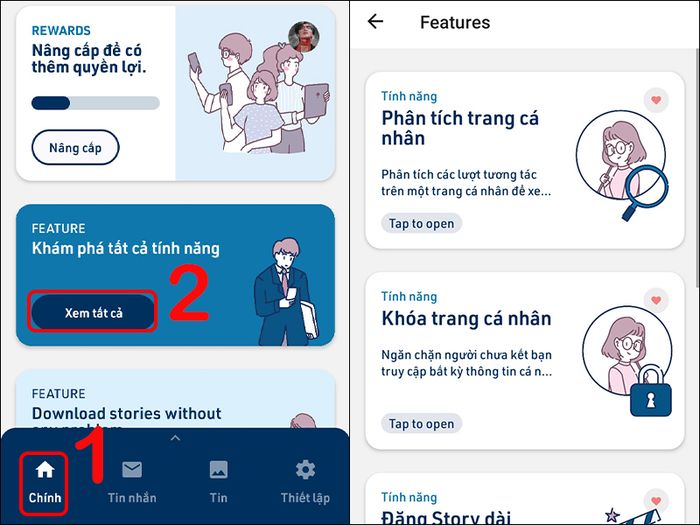The height and width of the screenshot is (525, 700).
Task: Click the Xem tất cả button
Action: point(93,312)
